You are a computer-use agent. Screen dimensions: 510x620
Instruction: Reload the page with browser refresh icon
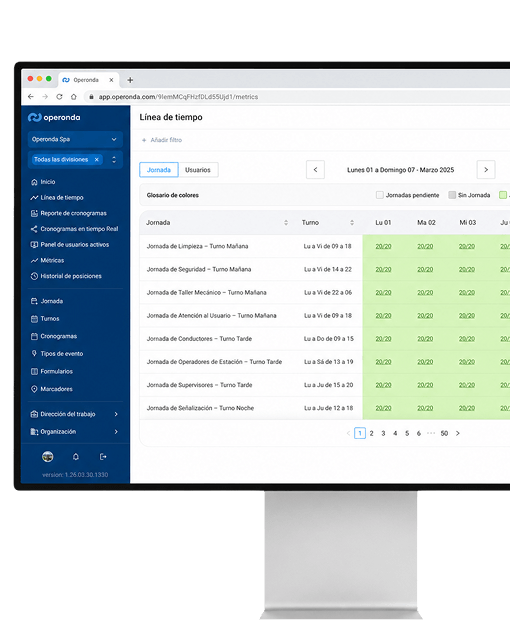click(59, 97)
